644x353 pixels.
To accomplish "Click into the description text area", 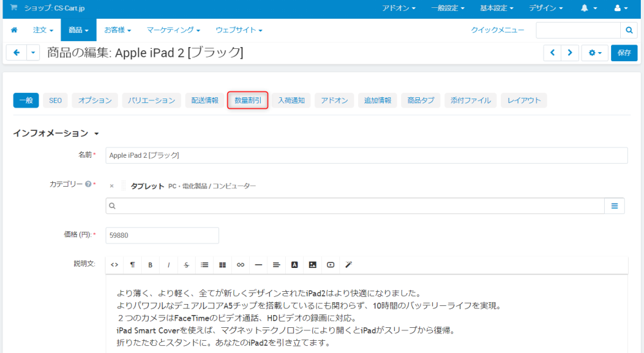I will click(x=367, y=314).
